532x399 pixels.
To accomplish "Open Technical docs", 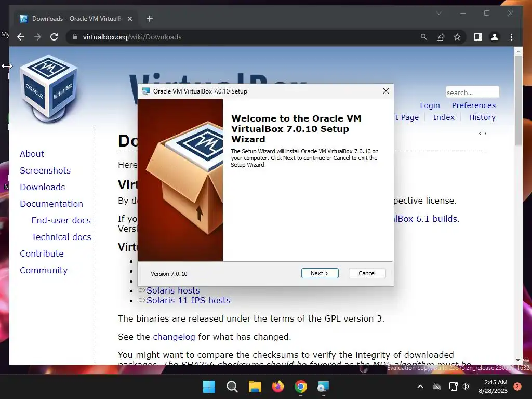I will (61, 237).
